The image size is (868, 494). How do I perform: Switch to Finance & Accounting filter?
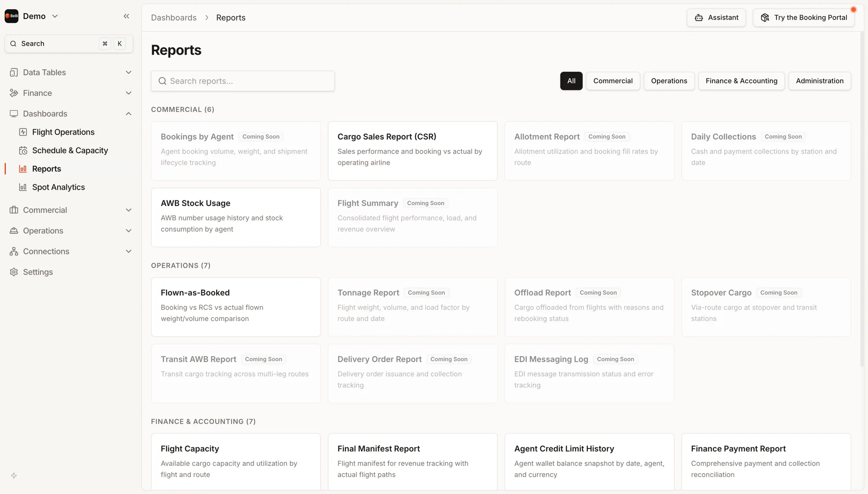click(x=741, y=81)
